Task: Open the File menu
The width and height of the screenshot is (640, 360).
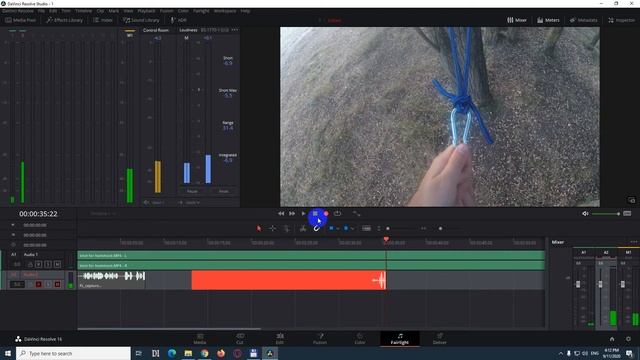Action: [41, 11]
